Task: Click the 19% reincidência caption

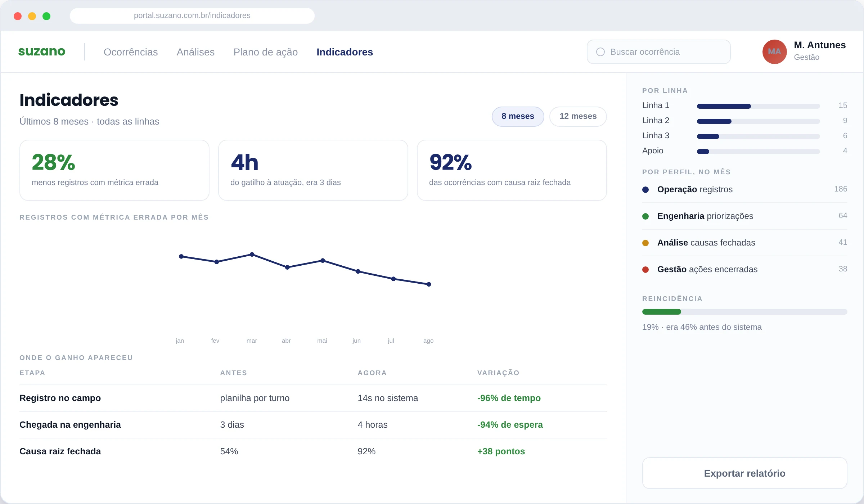Action: coord(702,327)
